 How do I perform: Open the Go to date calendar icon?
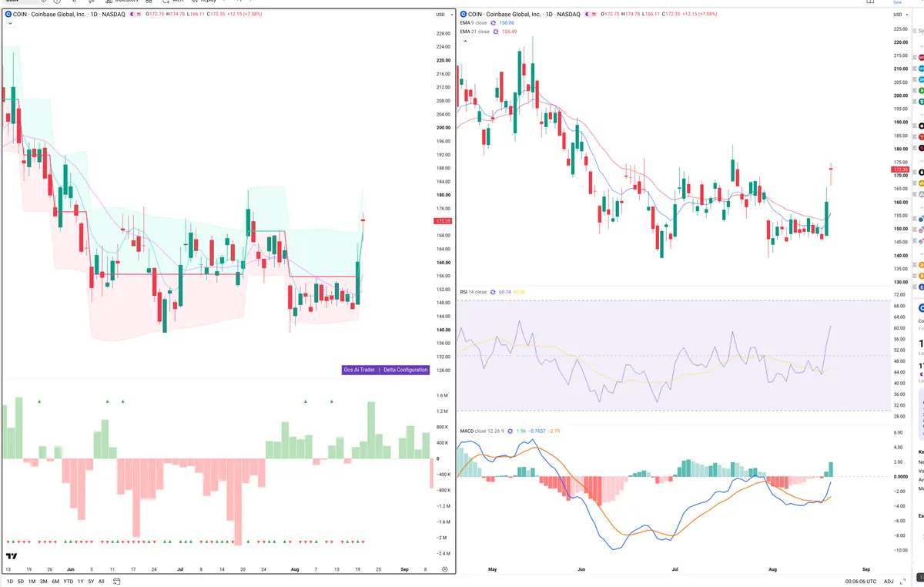[x=116, y=582]
